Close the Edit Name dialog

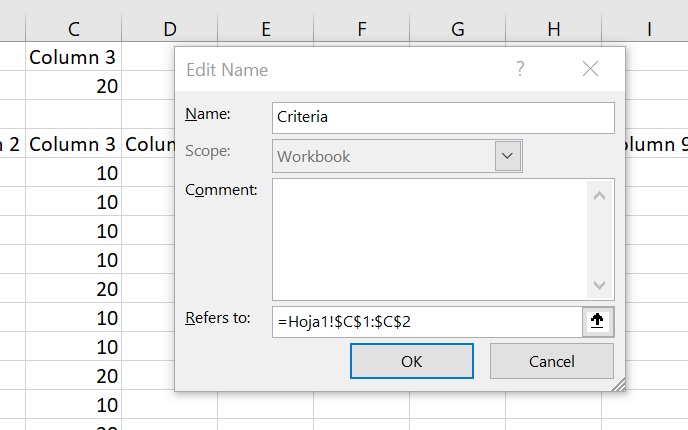click(590, 69)
